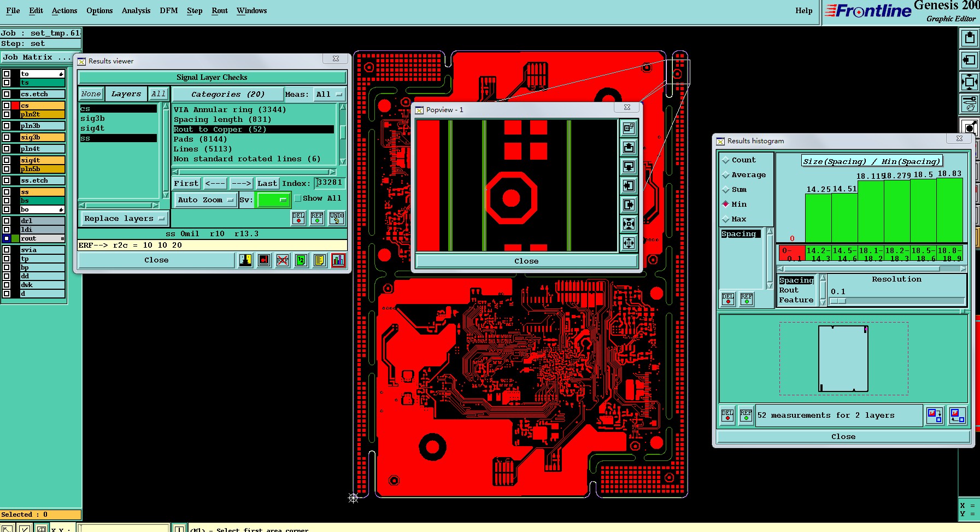Select the Count radio option

pos(726,160)
